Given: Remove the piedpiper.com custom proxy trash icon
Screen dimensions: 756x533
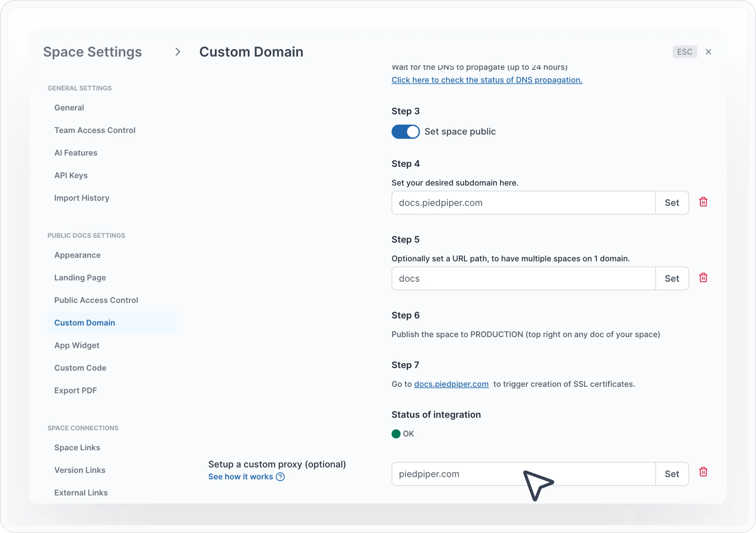Looking at the screenshot, I should click(703, 472).
